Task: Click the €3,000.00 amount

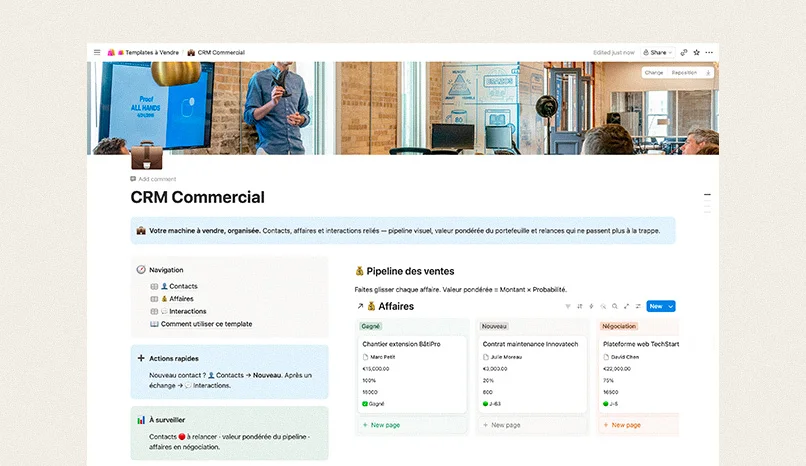Action: [495, 369]
